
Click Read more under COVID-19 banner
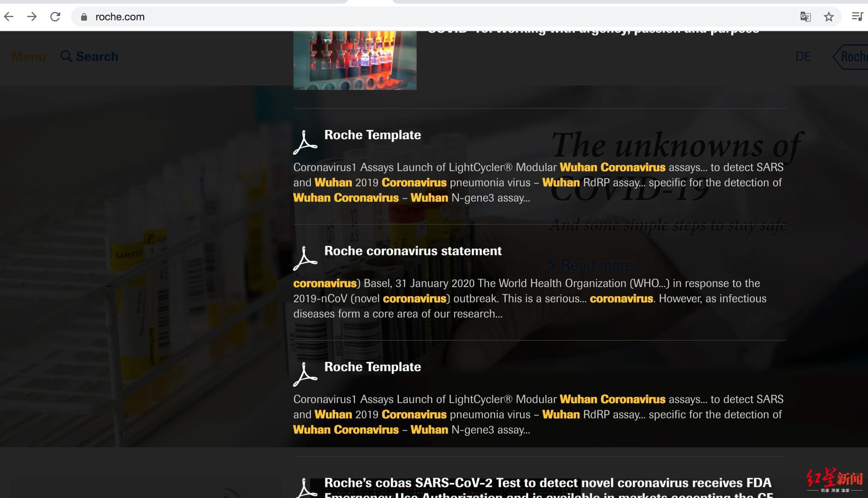click(x=591, y=265)
